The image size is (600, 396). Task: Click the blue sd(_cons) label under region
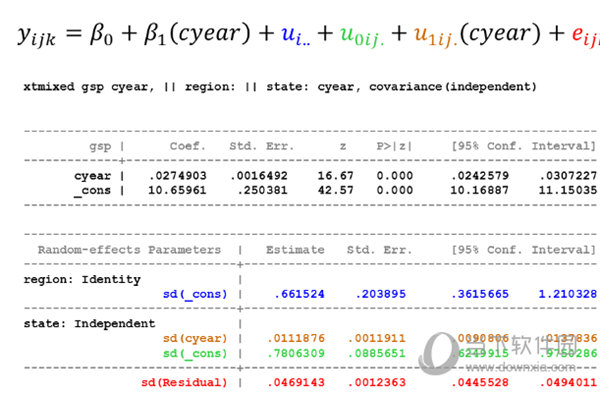point(195,294)
